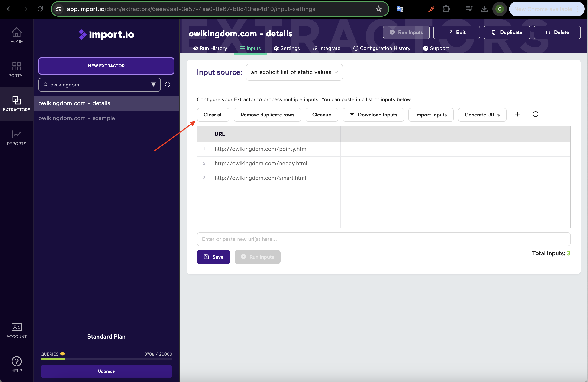Select owlkingdom.com - example extractor
Screen dimensions: 588x382
(x=77, y=118)
